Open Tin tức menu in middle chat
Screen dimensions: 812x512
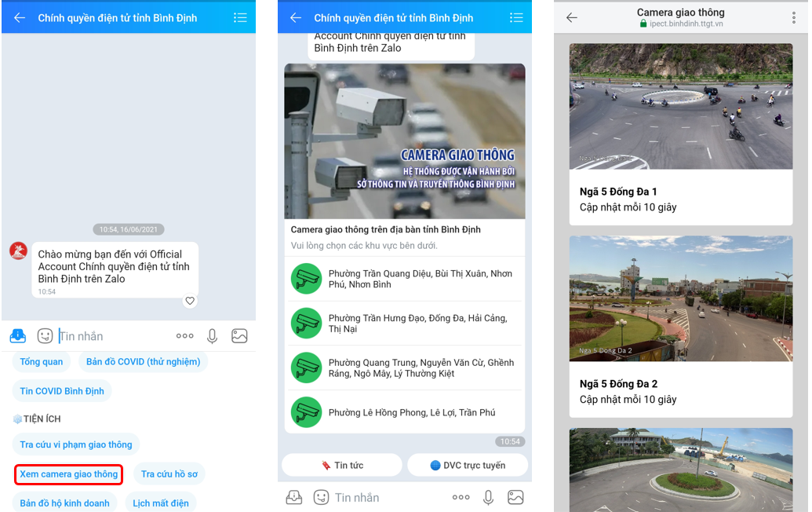[x=342, y=465]
